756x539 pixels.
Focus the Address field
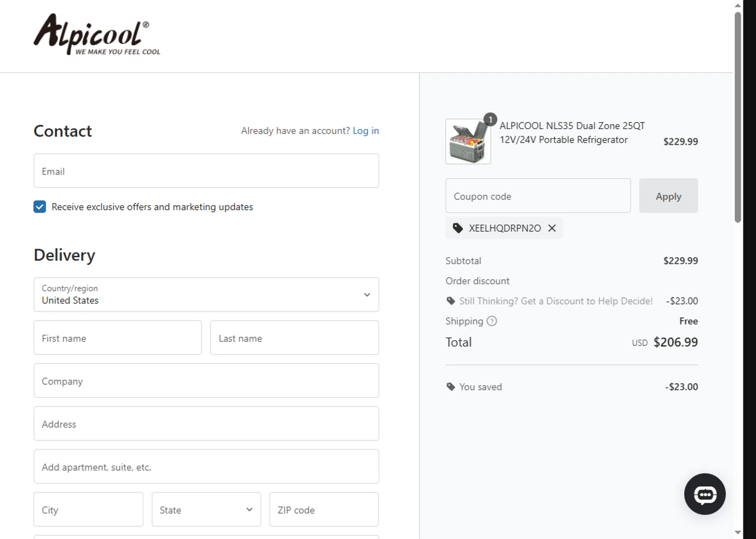(206, 424)
